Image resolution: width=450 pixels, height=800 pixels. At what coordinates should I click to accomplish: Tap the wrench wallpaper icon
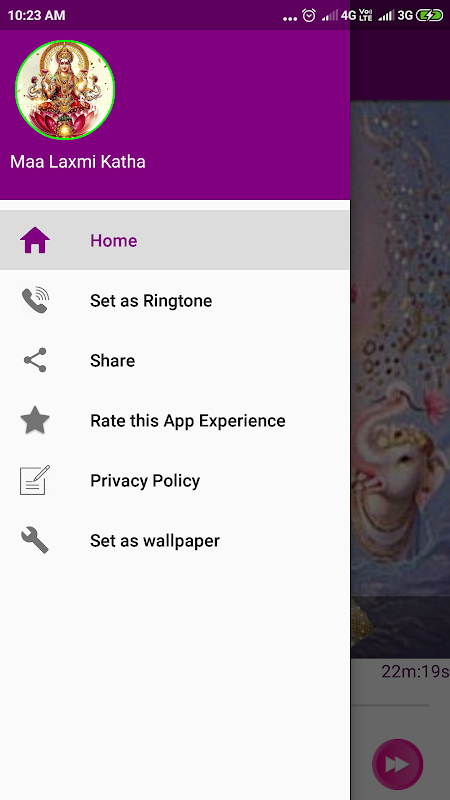[x=35, y=540]
